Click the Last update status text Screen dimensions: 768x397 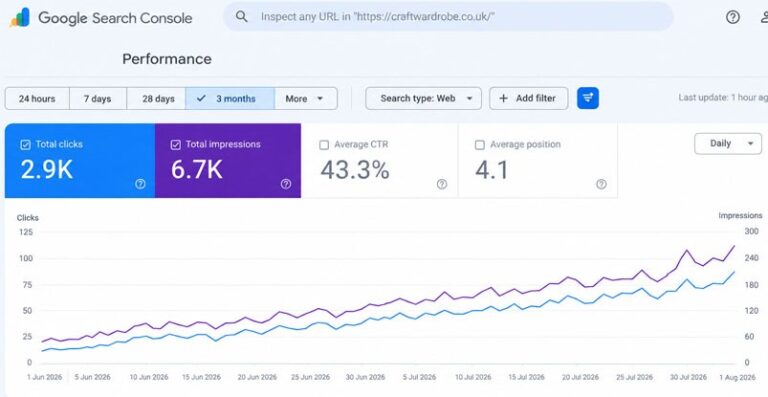click(x=723, y=97)
